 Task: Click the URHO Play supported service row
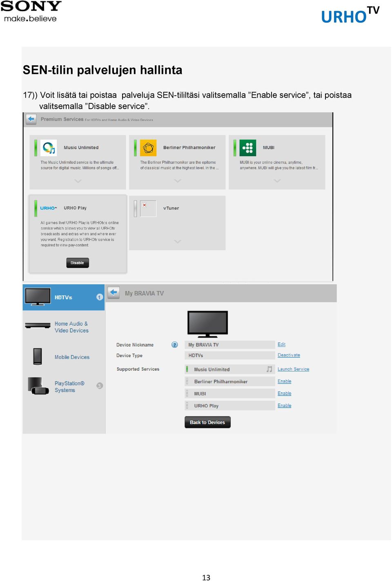[230, 406]
